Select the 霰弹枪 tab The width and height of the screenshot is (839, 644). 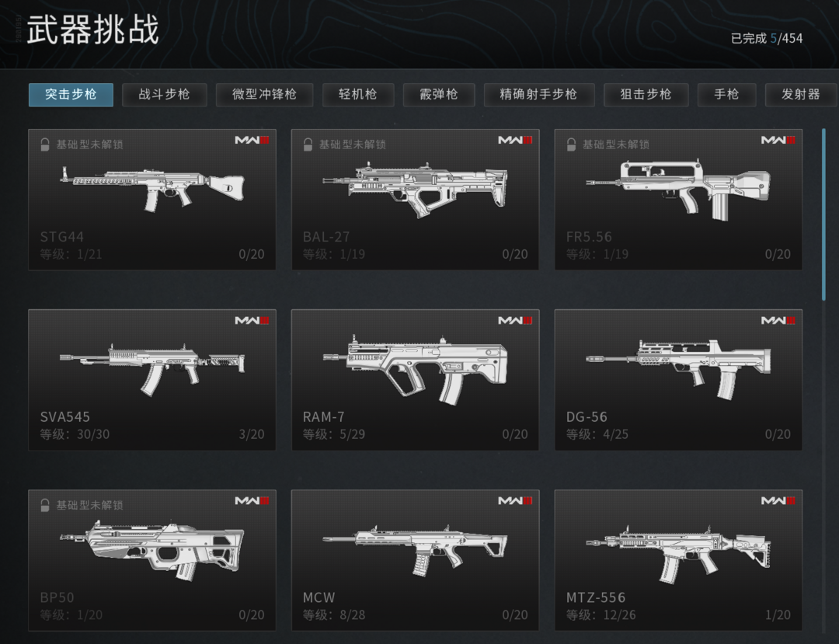(439, 95)
